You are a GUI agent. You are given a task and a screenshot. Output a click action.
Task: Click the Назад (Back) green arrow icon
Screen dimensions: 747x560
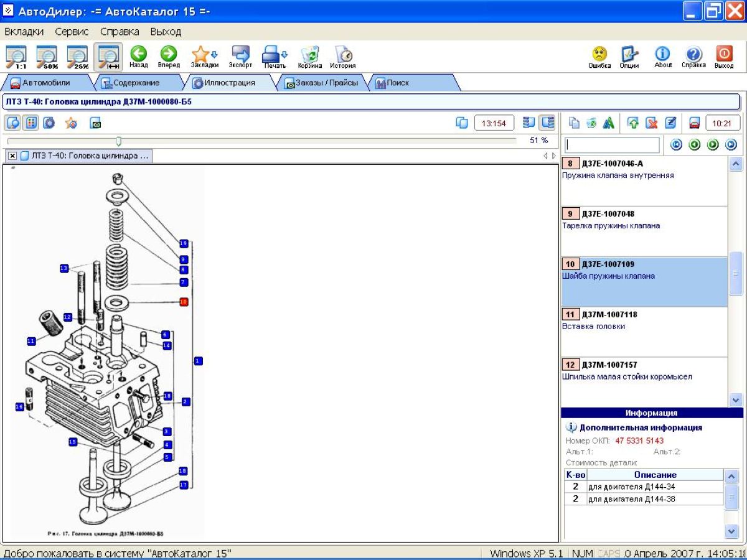pos(138,55)
